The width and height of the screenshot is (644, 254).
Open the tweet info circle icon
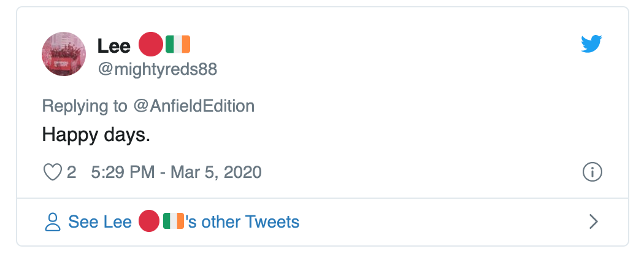(592, 172)
